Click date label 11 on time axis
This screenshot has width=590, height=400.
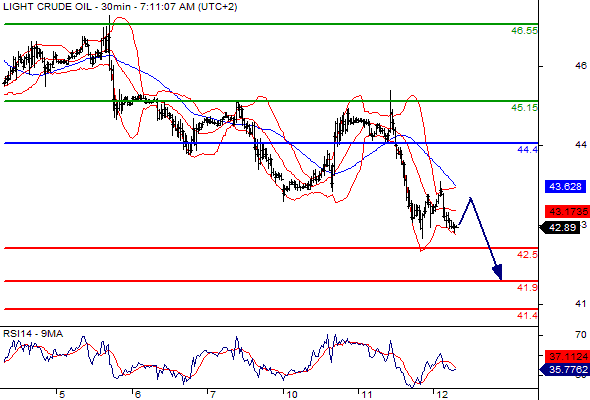(x=367, y=395)
